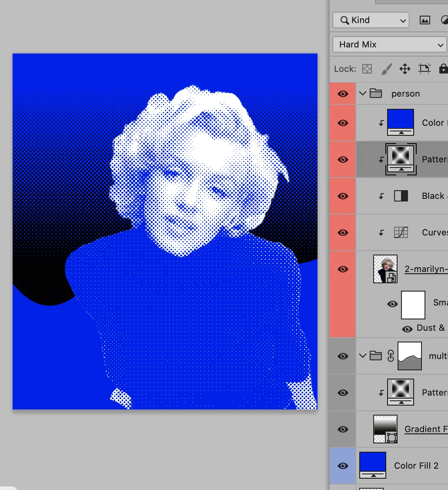Hide the Black & White adjustment layer
Image resolution: width=448 pixels, height=490 pixels.
[x=343, y=196]
